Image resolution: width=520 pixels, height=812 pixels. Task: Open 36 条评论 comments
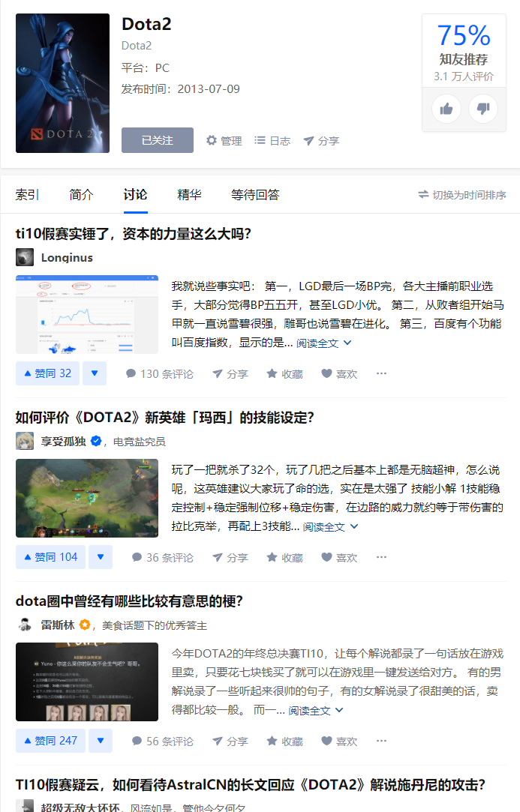coord(163,558)
